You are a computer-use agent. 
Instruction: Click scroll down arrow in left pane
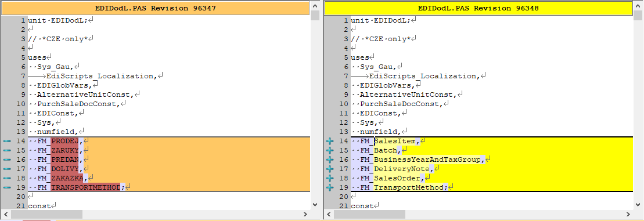[x=315, y=205]
